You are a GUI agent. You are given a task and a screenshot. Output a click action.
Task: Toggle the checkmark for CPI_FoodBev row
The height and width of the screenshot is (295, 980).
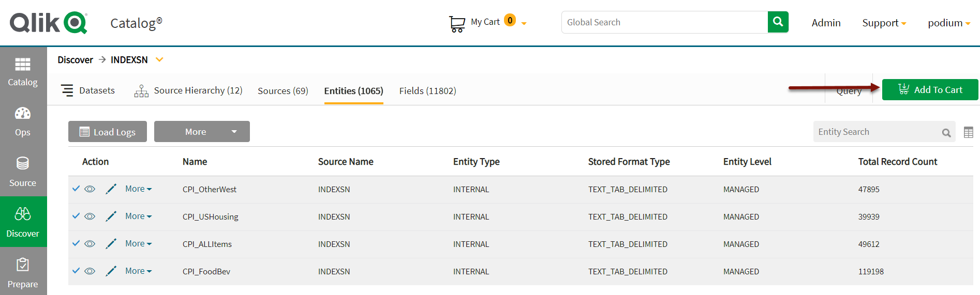pyautogui.click(x=76, y=271)
